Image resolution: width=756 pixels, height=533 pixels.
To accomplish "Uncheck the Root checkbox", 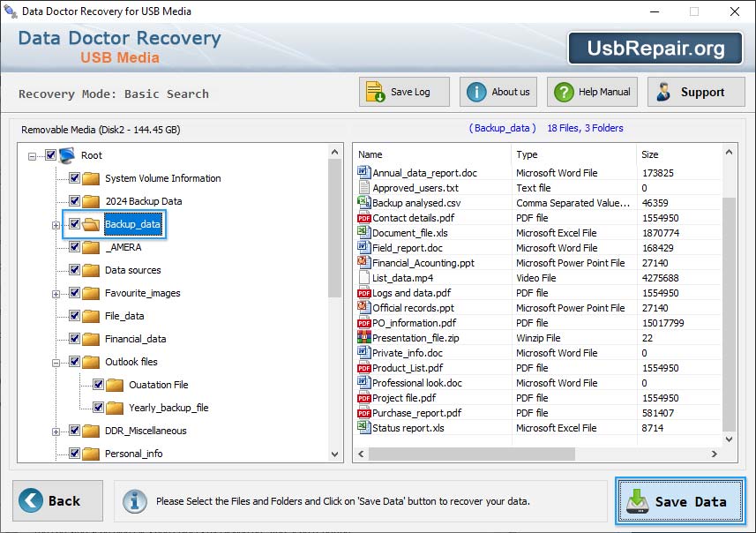I will pos(50,154).
